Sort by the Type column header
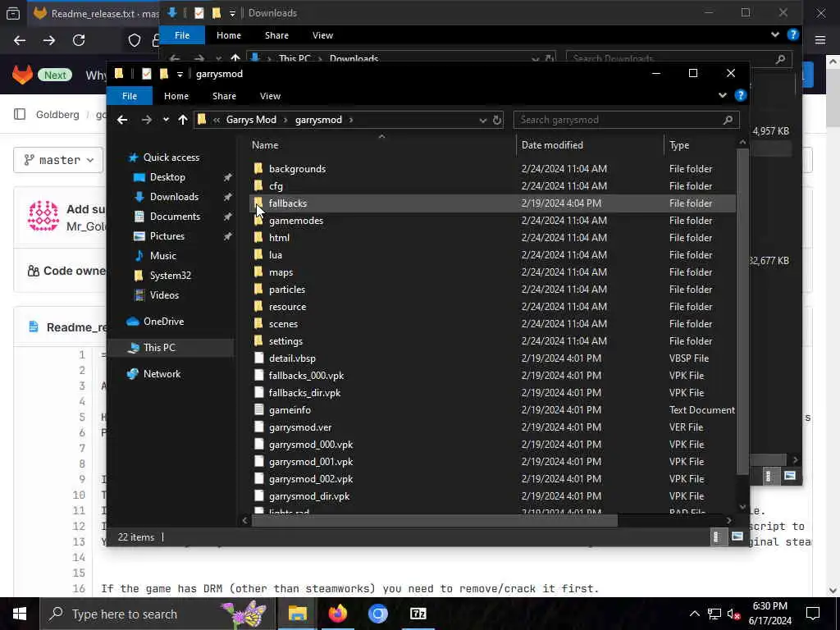This screenshot has width=840, height=630. [x=678, y=145]
